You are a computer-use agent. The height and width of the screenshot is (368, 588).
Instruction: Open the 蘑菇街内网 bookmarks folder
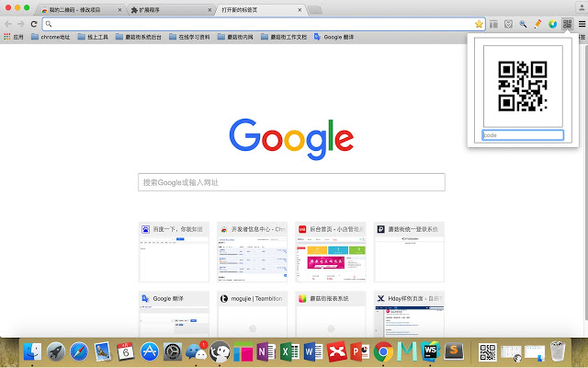(x=235, y=37)
